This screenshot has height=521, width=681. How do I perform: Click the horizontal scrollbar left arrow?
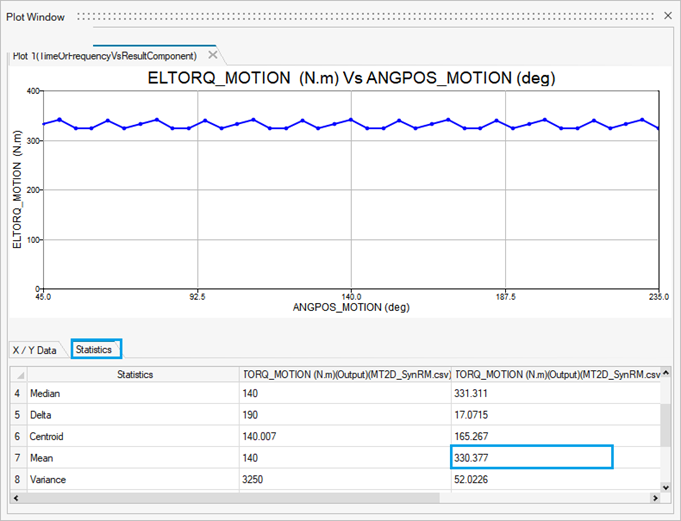(16, 498)
